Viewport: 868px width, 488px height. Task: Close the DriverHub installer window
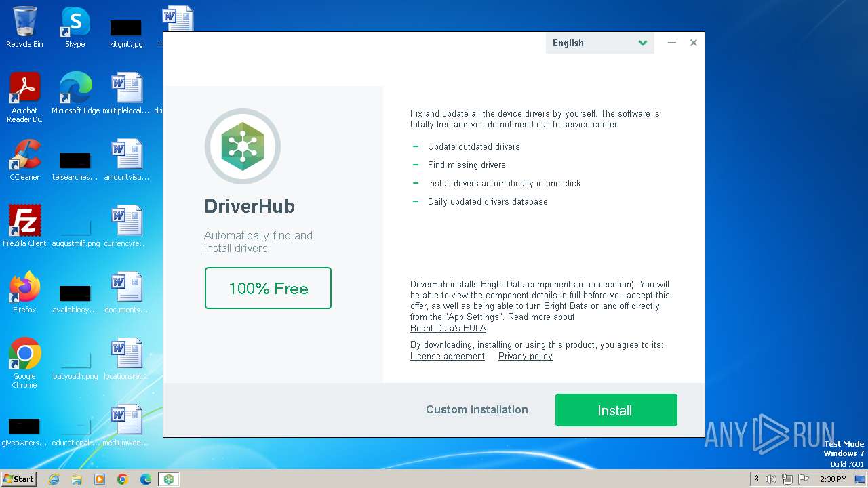[x=694, y=43]
